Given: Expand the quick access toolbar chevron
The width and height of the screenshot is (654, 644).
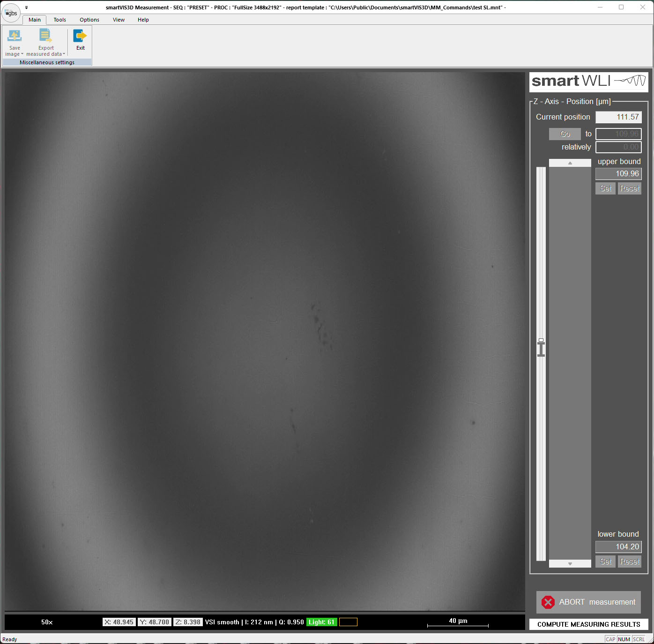Looking at the screenshot, I should [27, 7].
